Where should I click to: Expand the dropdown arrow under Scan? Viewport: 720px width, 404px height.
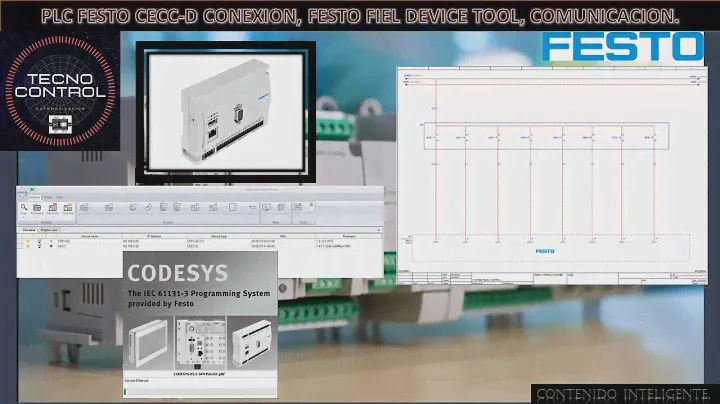(23, 217)
